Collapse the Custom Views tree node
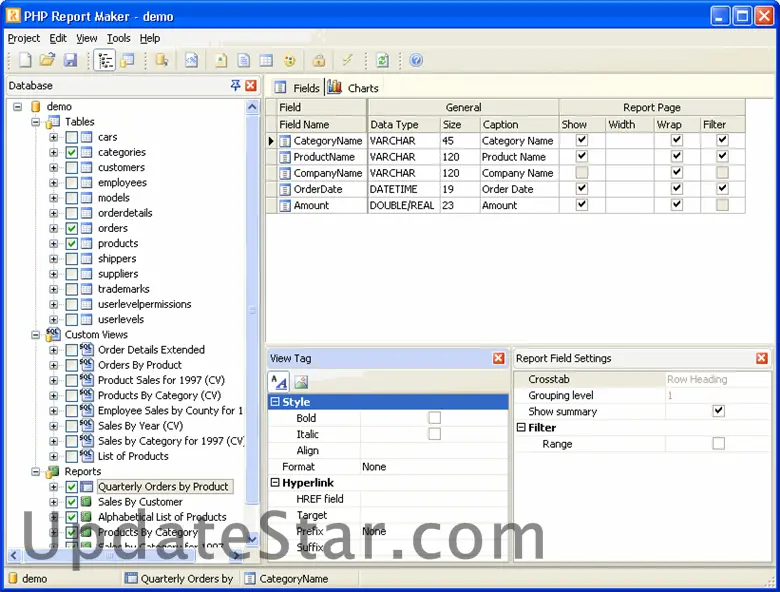780x592 pixels. coord(35,335)
